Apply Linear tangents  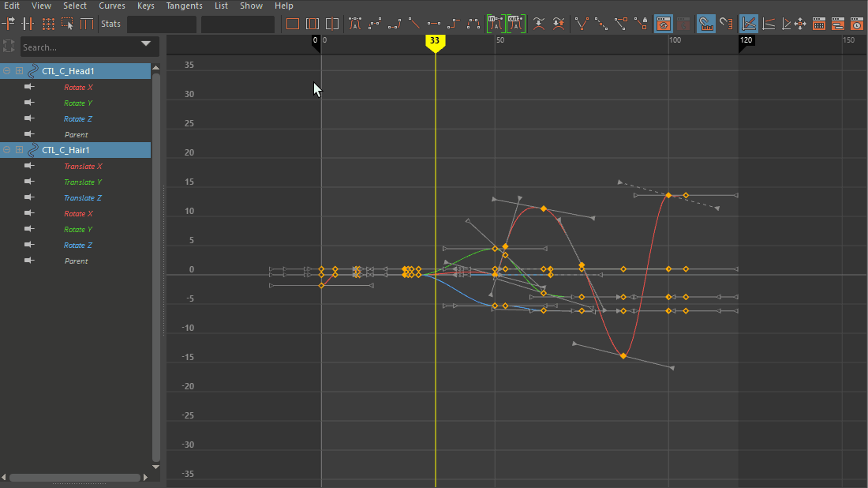414,24
